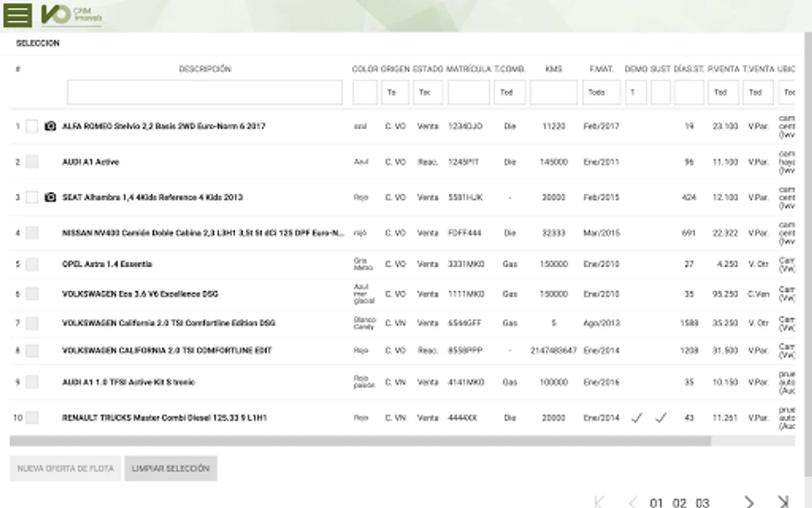Expand the P.VENTA filter dropdown
The image size is (812, 508).
(x=723, y=93)
